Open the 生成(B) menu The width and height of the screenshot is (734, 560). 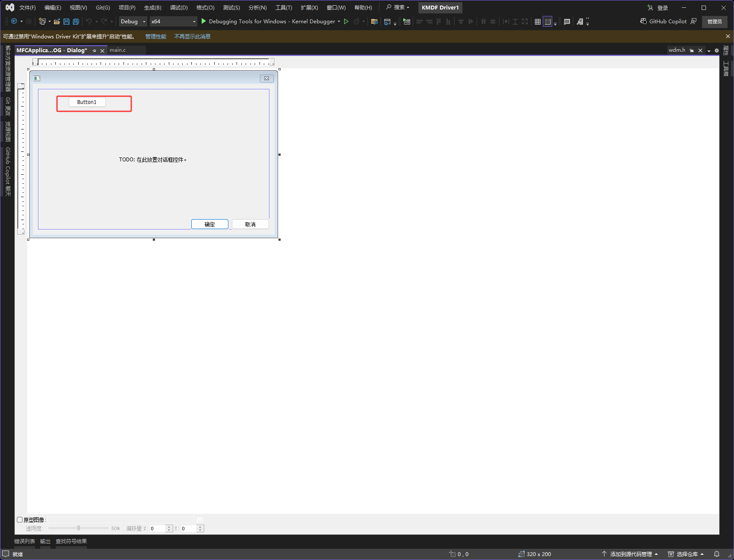153,7
